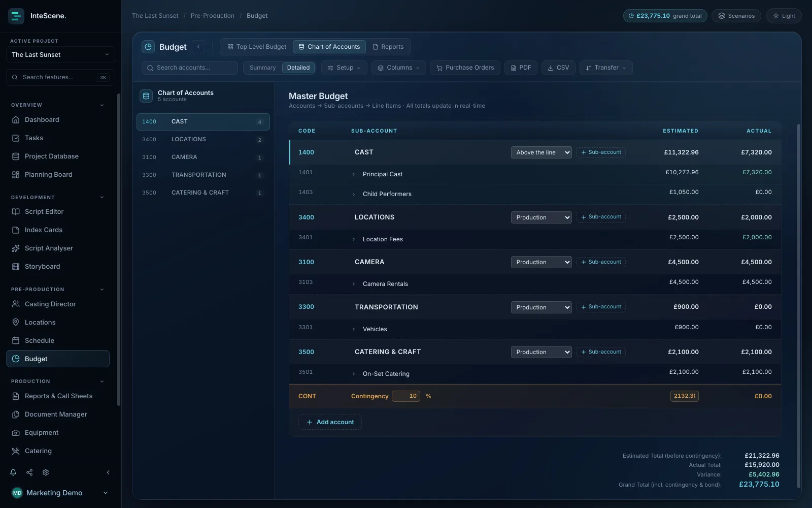The height and width of the screenshot is (508, 812).
Task: Click the notifications bell icon
Action: click(13, 472)
